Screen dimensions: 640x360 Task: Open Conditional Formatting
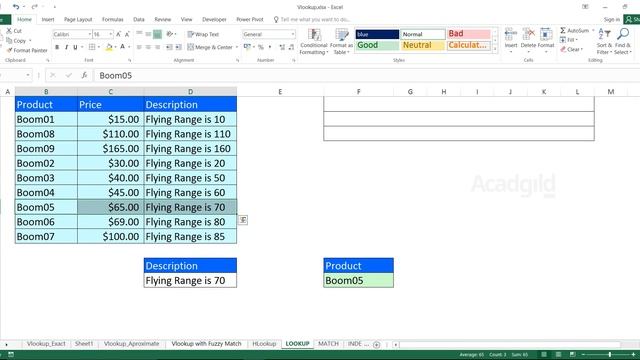tap(313, 41)
